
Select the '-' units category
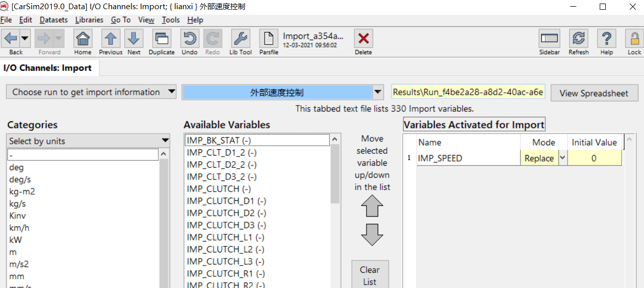[83, 155]
